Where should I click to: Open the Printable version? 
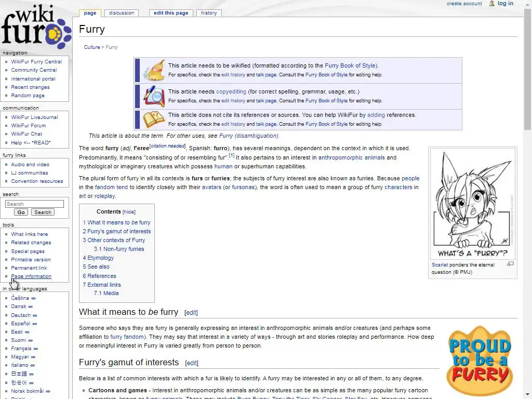(x=31, y=260)
